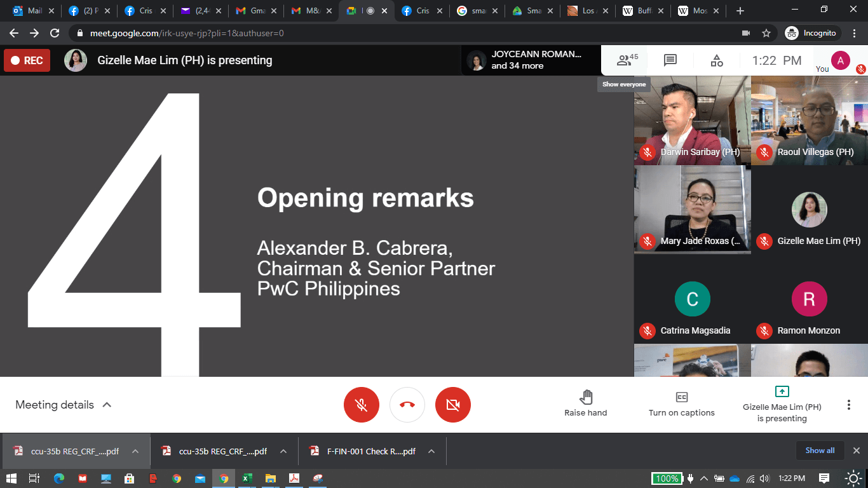Image resolution: width=868 pixels, height=488 pixels.
Task: Open Chrome's three-dot menu
Action: click(854, 33)
